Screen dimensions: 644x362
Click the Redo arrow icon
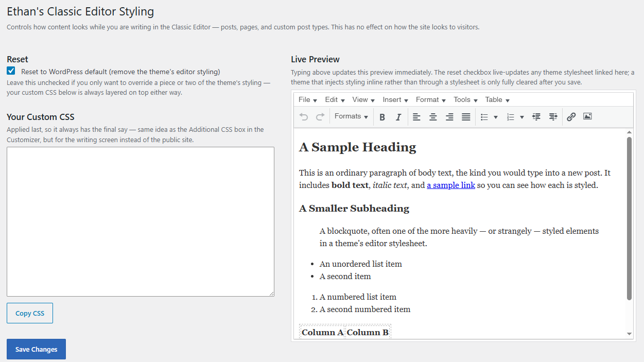320,117
